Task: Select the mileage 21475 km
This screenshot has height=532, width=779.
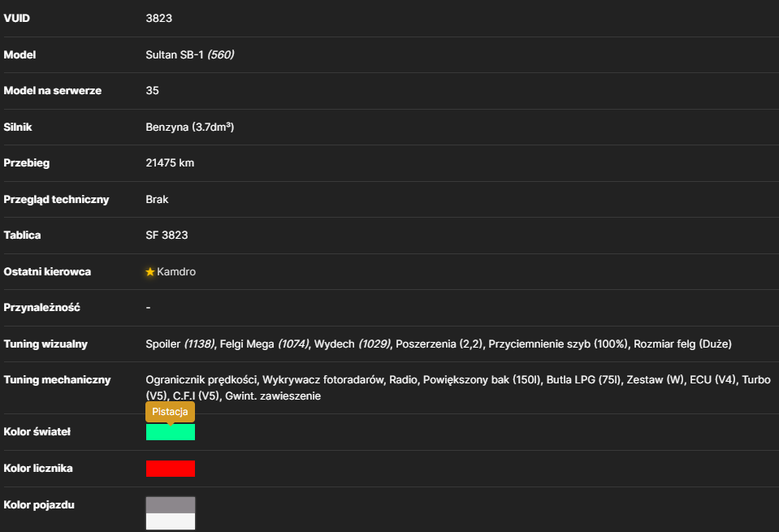Action: pos(170,163)
